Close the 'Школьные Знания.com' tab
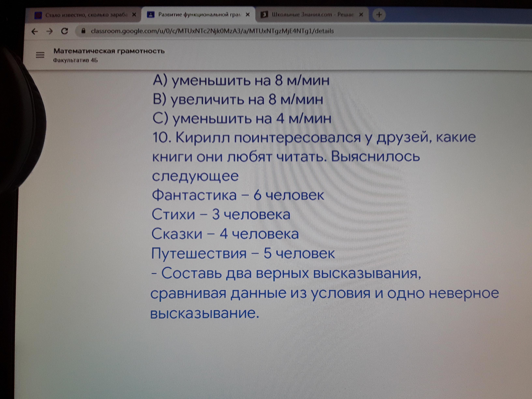Viewport: 532px width, 399px height. 361,15
